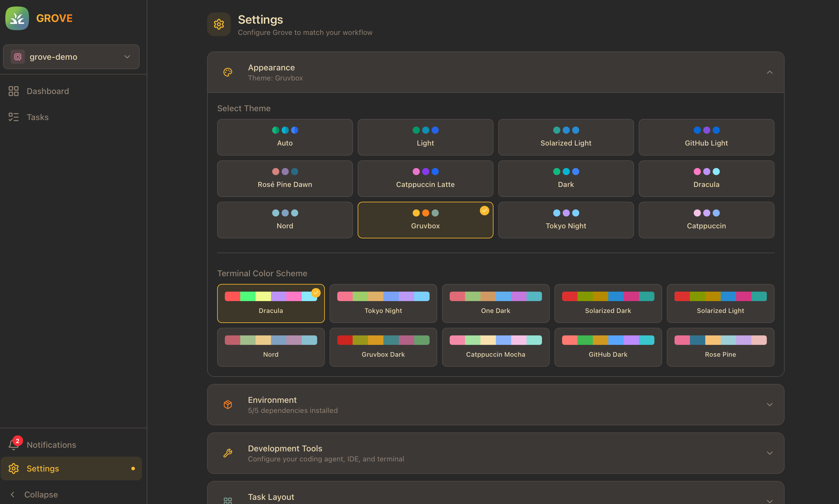Screen dimensions: 839x504
Task: Click the Appearance palette icon
Action: (228, 72)
